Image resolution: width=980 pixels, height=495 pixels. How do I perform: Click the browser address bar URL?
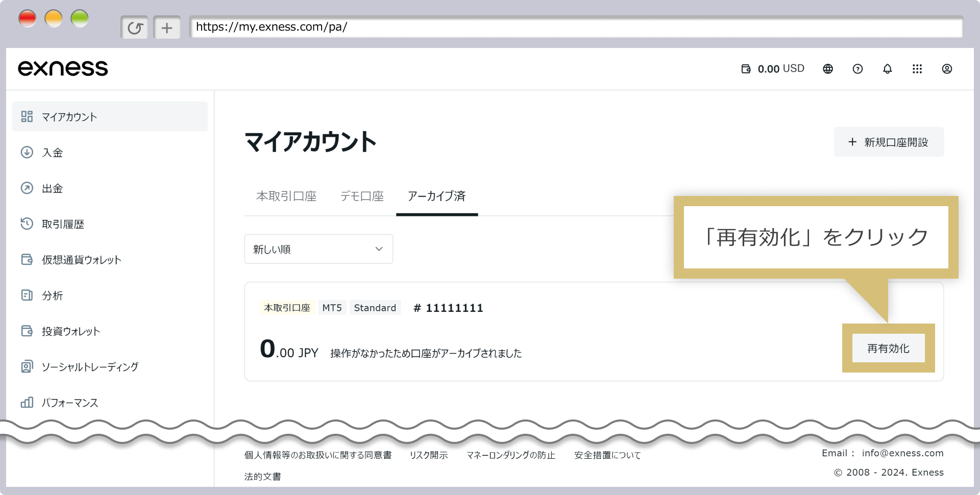click(576, 27)
